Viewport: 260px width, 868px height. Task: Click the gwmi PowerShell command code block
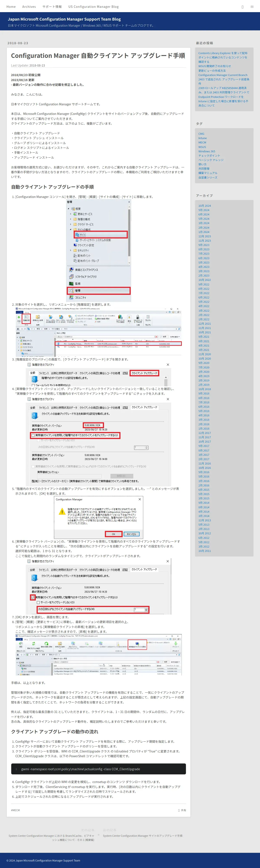pos(98,769)
